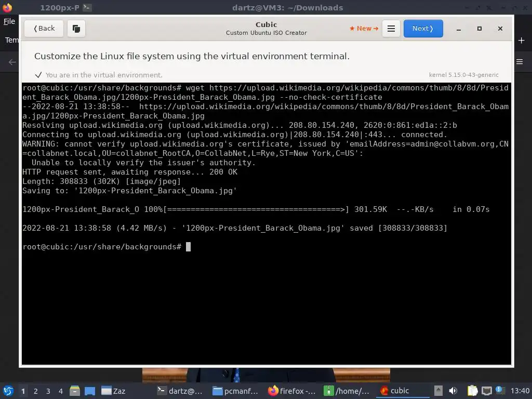532x399 pixels.
Task: Open hamburger menu in background window
Action: [520, 62]
